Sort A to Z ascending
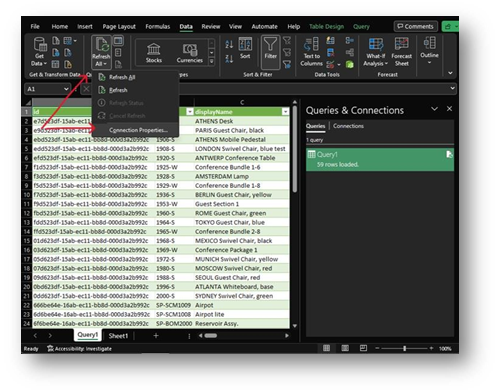Screen dimensions: 499x392 229,44
